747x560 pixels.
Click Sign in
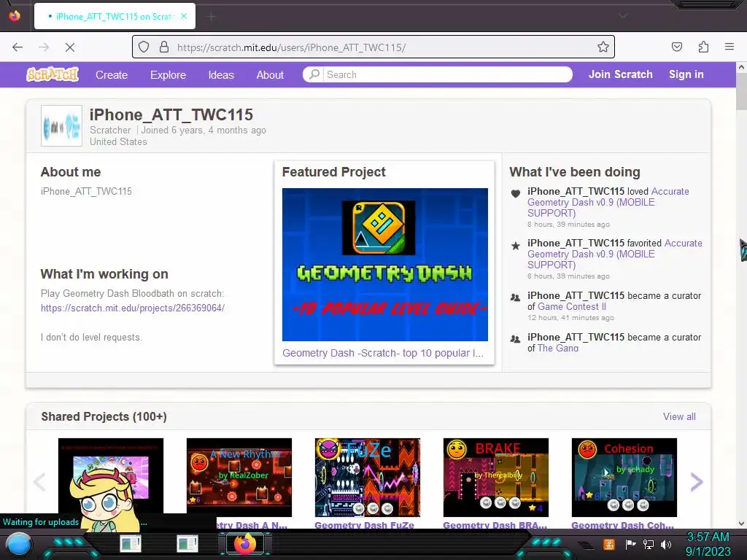(686, 74)
